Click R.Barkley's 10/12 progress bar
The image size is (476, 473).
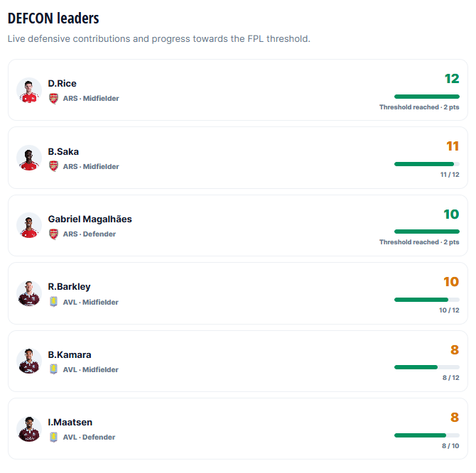(x=427, y=300)
